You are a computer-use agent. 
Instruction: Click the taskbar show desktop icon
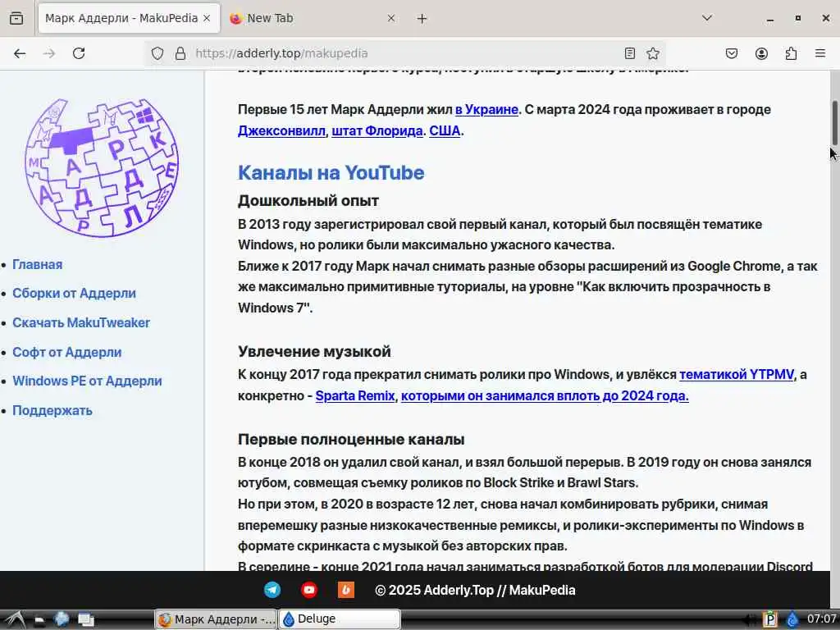(85, 620)
